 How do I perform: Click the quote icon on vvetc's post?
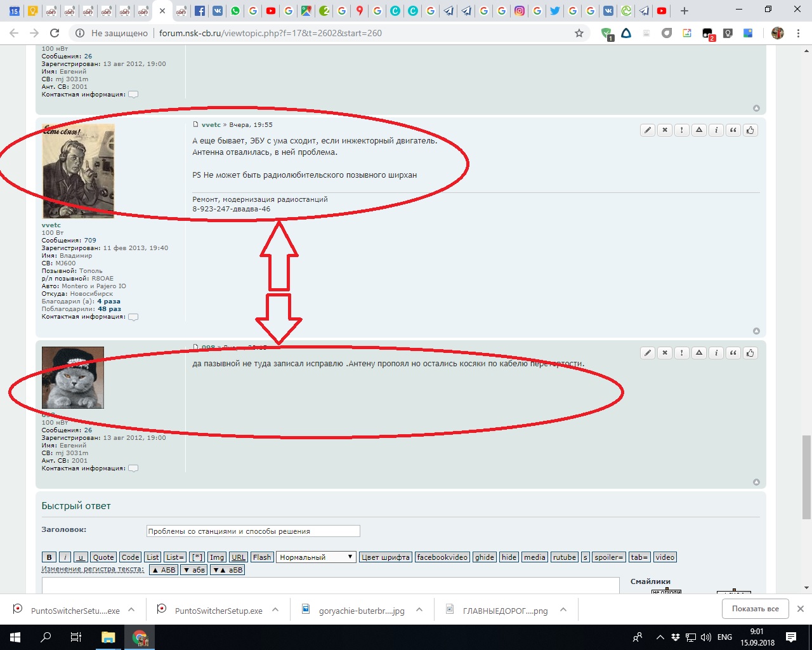(733, 130)
